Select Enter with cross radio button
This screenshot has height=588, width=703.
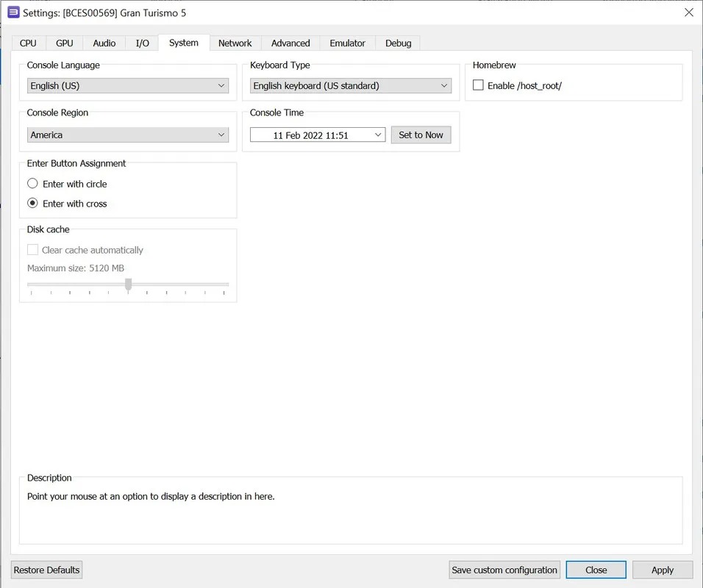(x=32, y=204)
